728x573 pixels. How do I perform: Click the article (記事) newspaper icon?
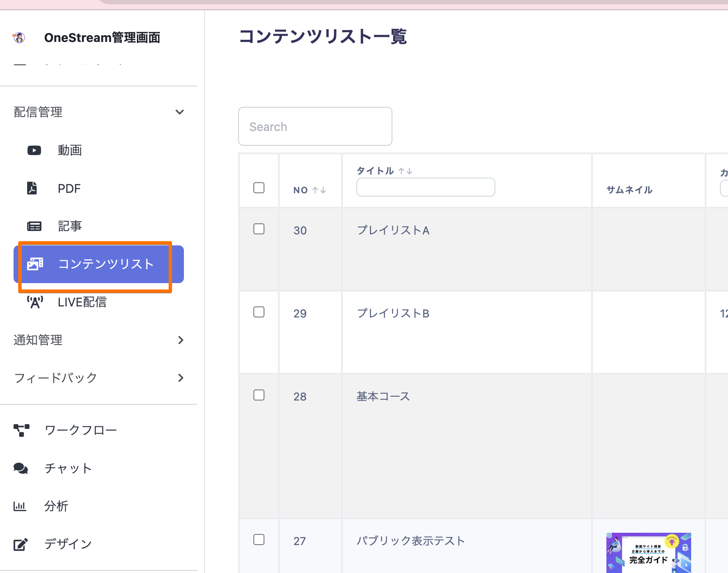coord(34,226)
